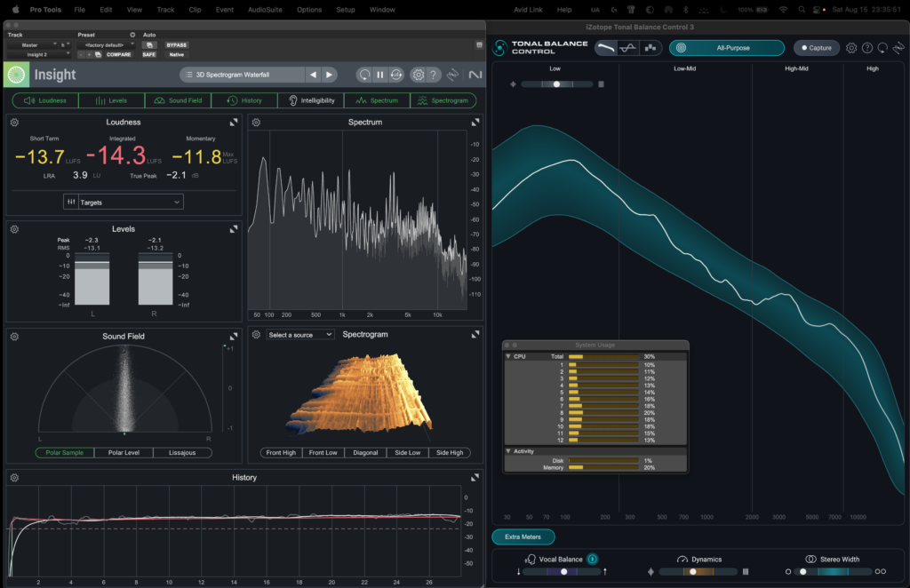Open factory default preset dropdown
910x588 pixels.
(106, 44)
